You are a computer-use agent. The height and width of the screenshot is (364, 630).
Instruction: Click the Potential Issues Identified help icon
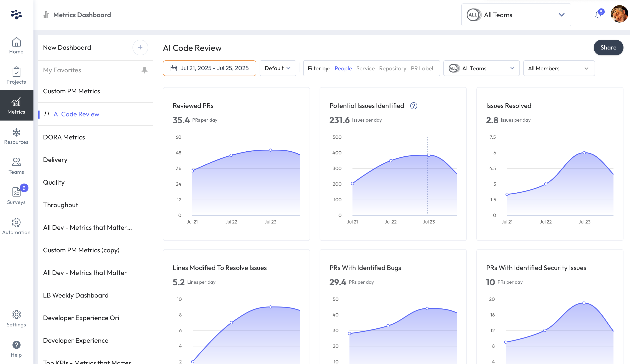click(414, 106)
